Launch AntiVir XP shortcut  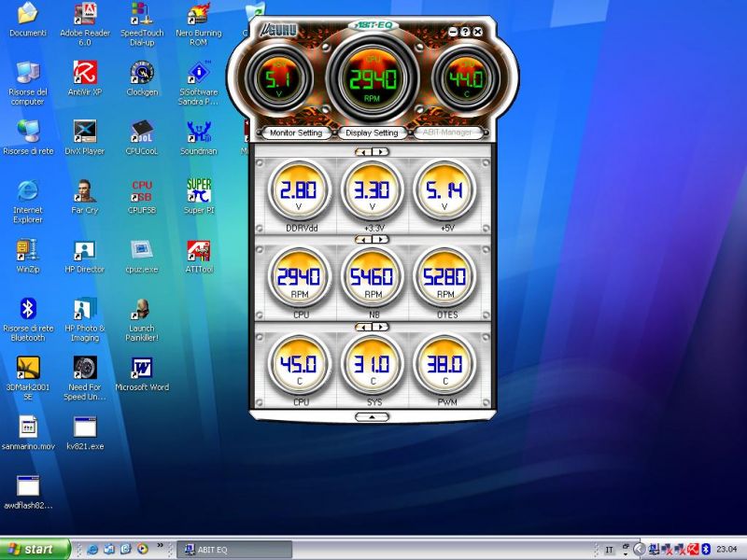click(85, 78)
